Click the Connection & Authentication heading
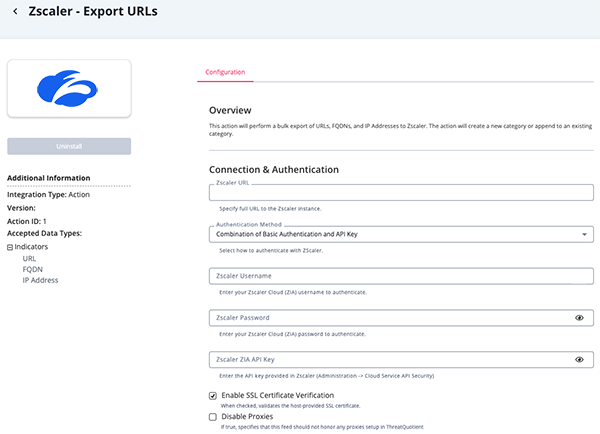 click(x=274, y=170)
